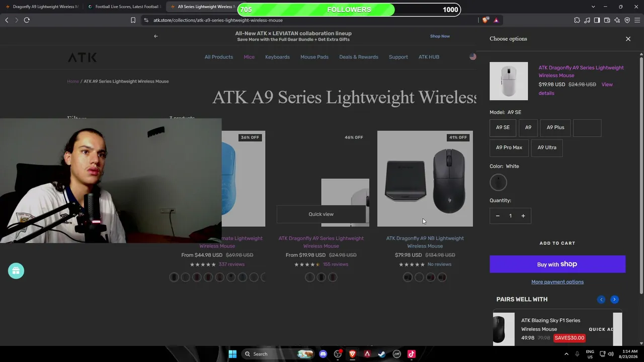Open the Windows Start menu
644x362 pixels.
pyautogui.click(x=232, y=354)
